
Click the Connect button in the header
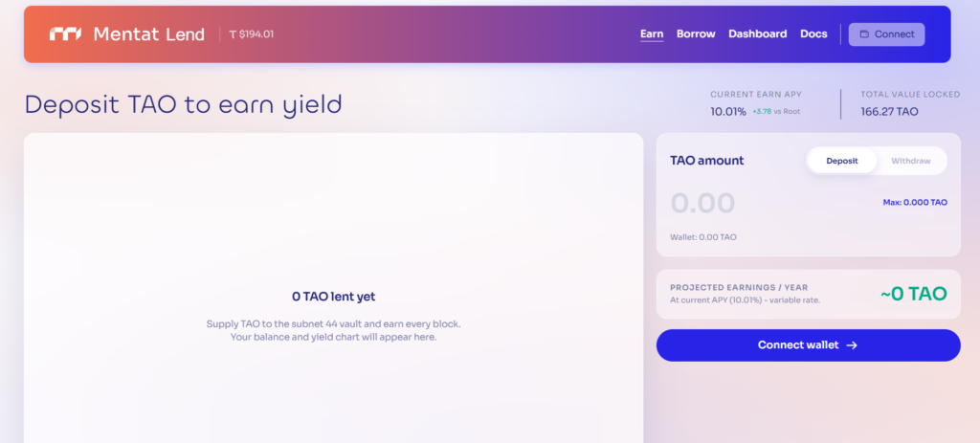click(887, 34)
